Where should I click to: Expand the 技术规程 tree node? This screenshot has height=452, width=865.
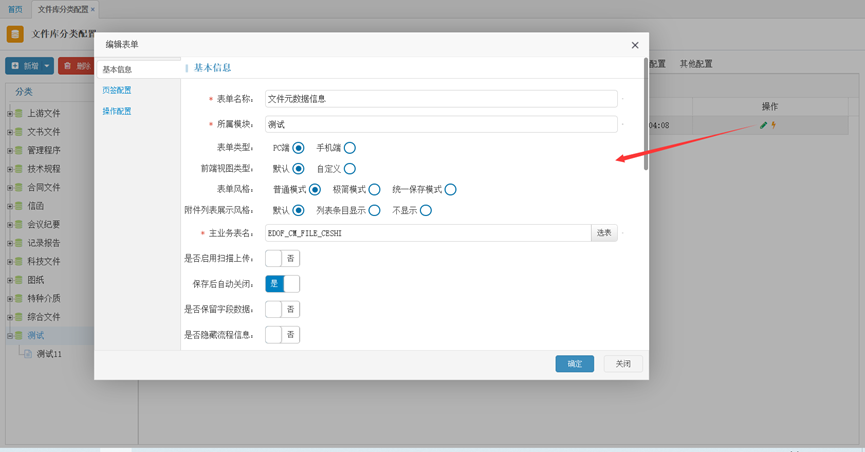click(x=9, y=169)
